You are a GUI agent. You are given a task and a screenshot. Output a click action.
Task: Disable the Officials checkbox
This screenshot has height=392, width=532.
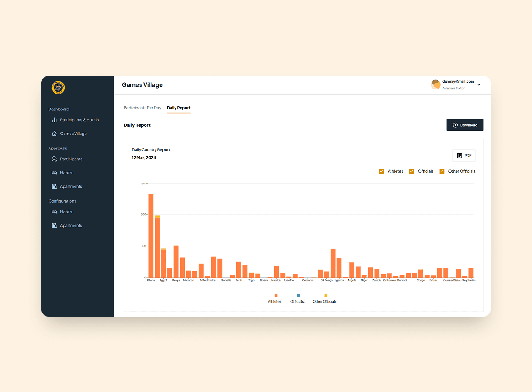tap(411, 171)
